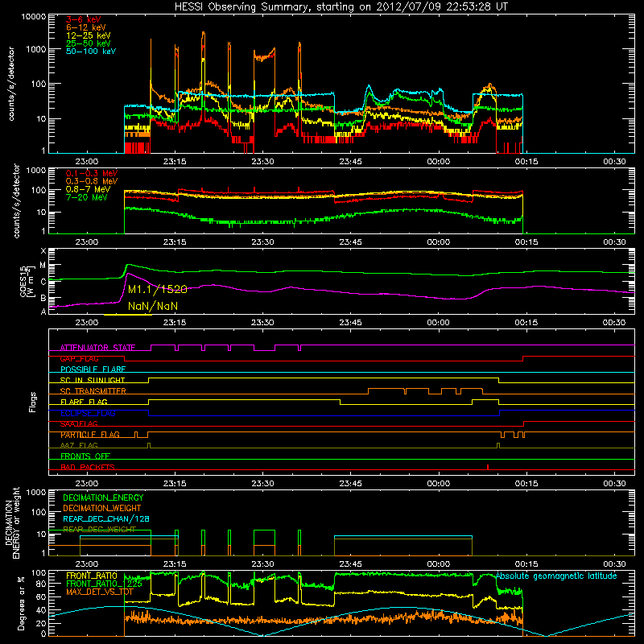Screen dimensions: 644x644
Task: Select the 7-20 MeV legend label
Action: click(87, 197)
